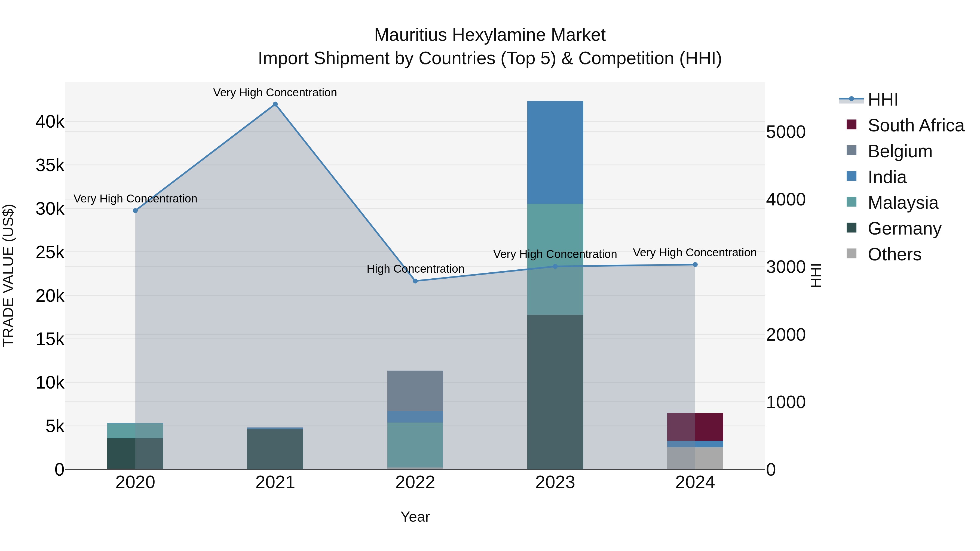980x551 pixels.
Task: Click the 'Mauritius Hexylamine Market' chart title
Action: pyautogui.click(x=490, y=35)
